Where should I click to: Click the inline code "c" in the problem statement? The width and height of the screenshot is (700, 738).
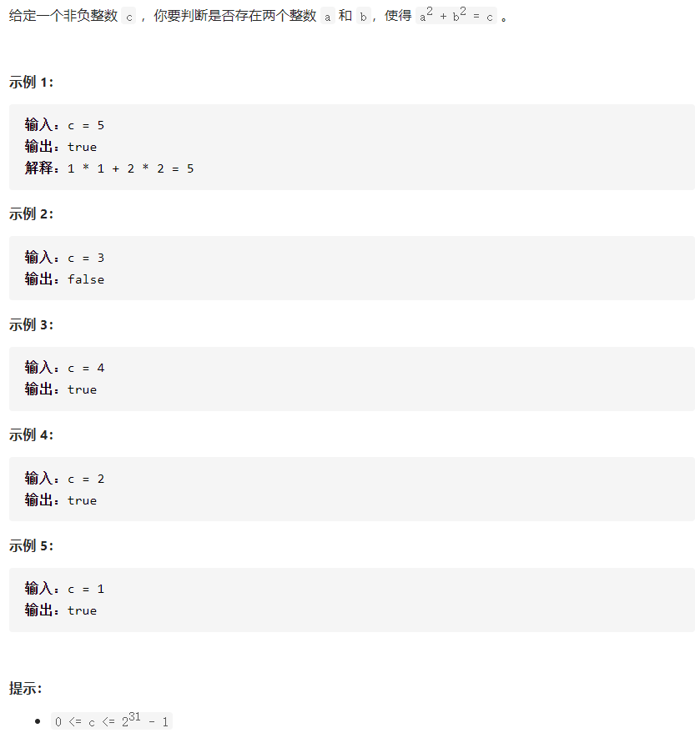click(x=128, y=18)
